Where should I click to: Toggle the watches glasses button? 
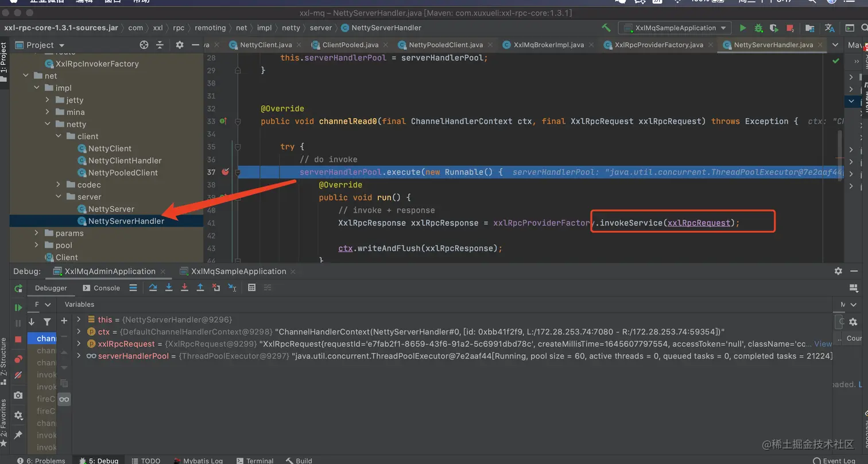(64, 399)
